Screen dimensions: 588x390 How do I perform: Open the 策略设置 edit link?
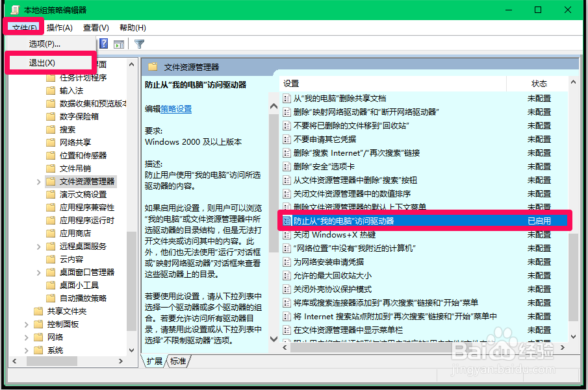176,109
